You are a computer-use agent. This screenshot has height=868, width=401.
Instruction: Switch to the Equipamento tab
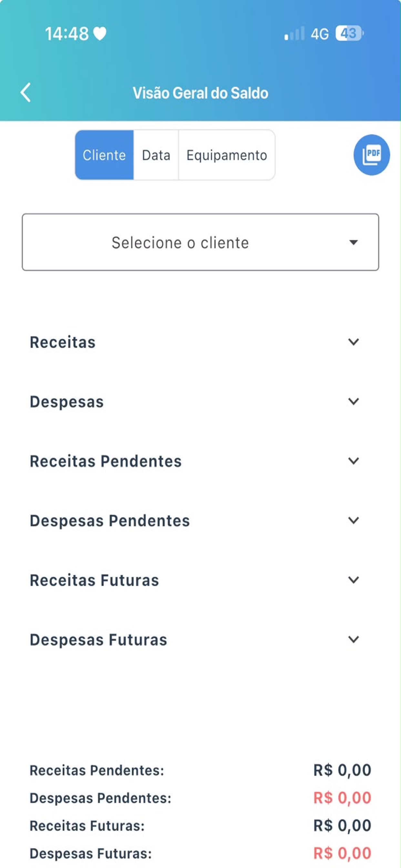227,155
